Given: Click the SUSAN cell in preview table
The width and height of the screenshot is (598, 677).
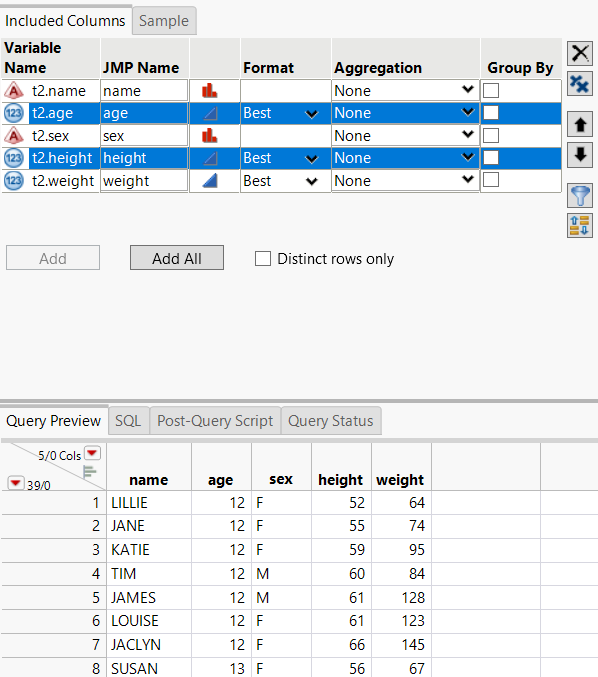Looking at the screenshot, I should pyautogui.click(x=149, y=668).
